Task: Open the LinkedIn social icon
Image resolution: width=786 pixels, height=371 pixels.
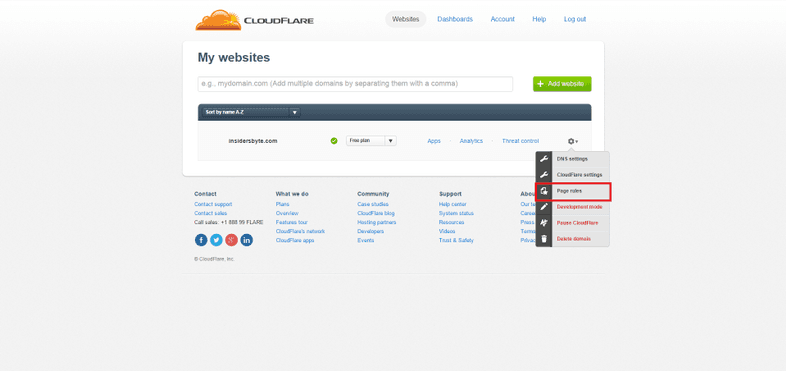Action: (247, 240)
